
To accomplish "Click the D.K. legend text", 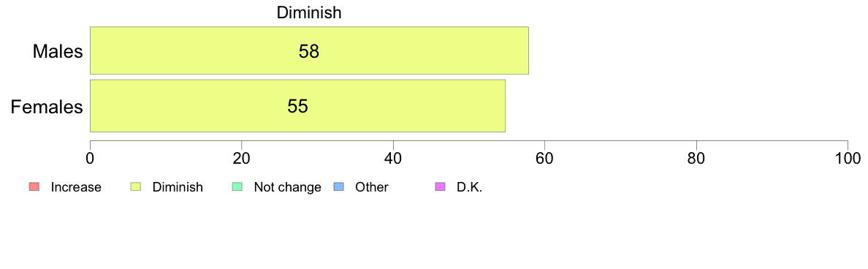I will (470, 187).
